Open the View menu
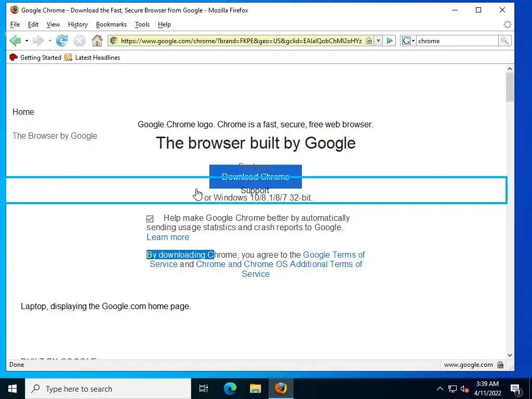532x399 pixels. point(53,24)
